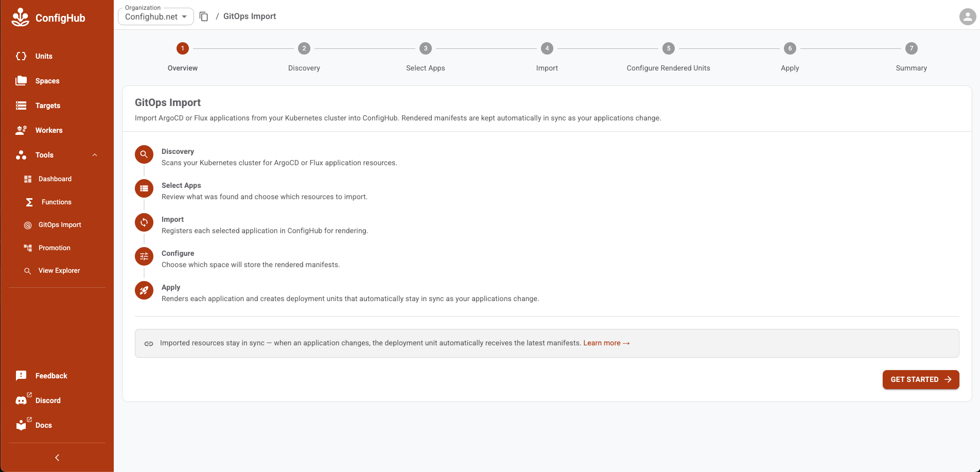The image size is (980, 472).
Task: Go to step 7 Summary
Action: [912, 57]
